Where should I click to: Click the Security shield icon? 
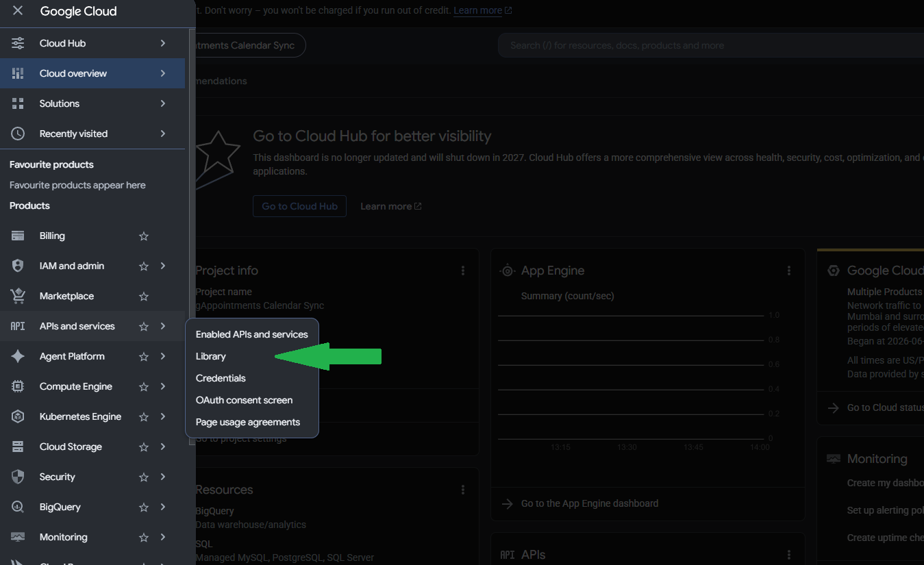pos(18,477)
